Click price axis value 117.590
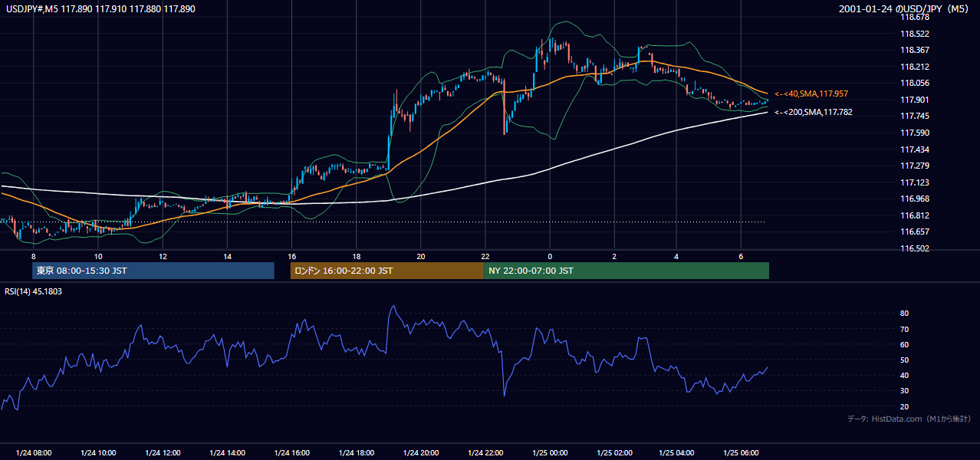 pyautogui.click(x=916, y=133)
